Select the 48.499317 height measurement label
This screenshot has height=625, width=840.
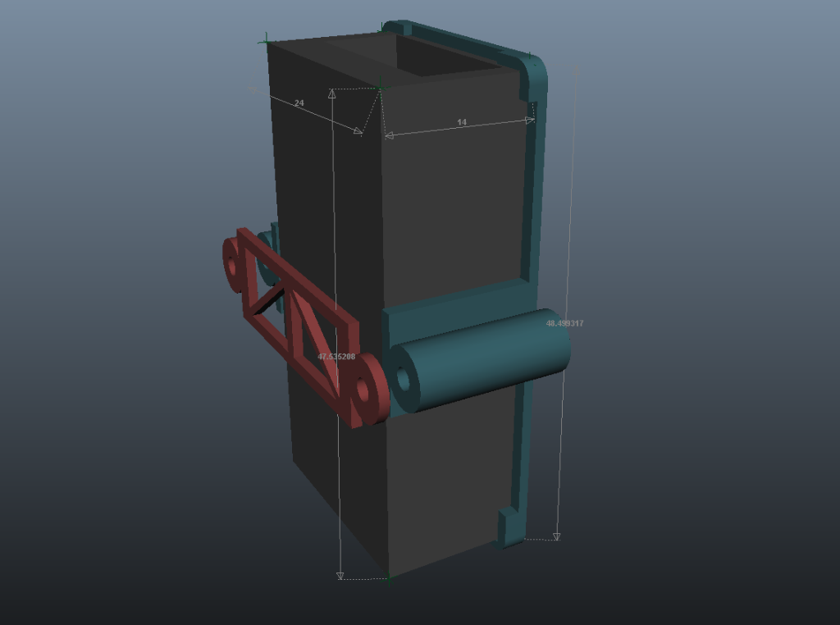click(564, 323)
